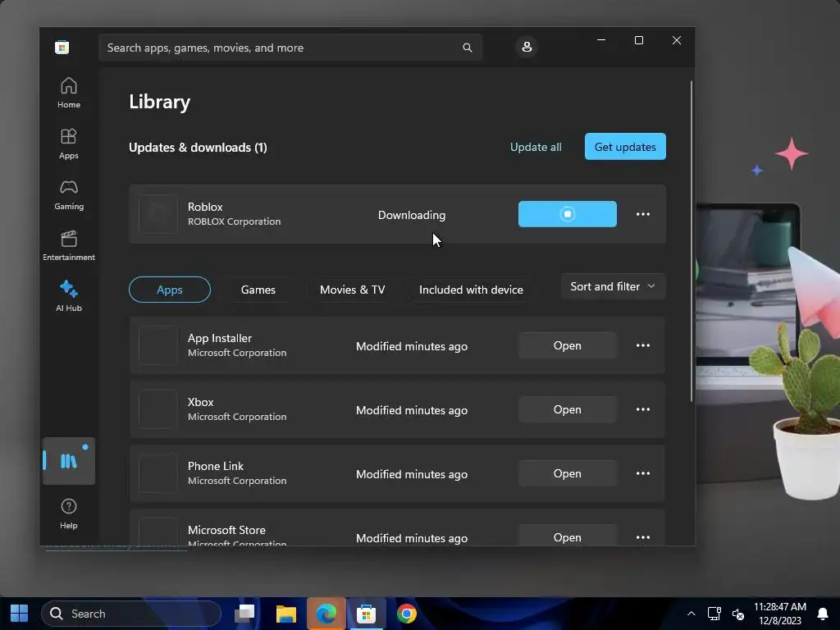Click the Xbox app thumbnail

pyautogui.click(x=158, y=409)
